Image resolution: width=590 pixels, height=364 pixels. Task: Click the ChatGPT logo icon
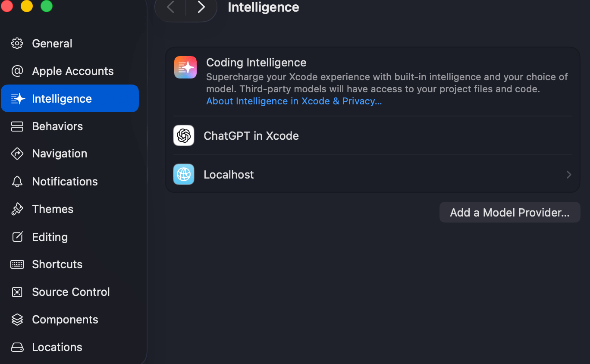(184, 136)
